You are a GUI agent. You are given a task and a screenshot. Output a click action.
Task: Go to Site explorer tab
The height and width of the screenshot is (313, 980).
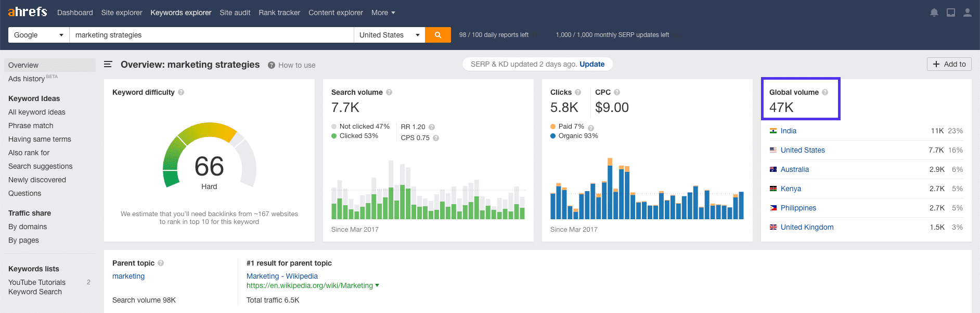[x=121, y=12]
